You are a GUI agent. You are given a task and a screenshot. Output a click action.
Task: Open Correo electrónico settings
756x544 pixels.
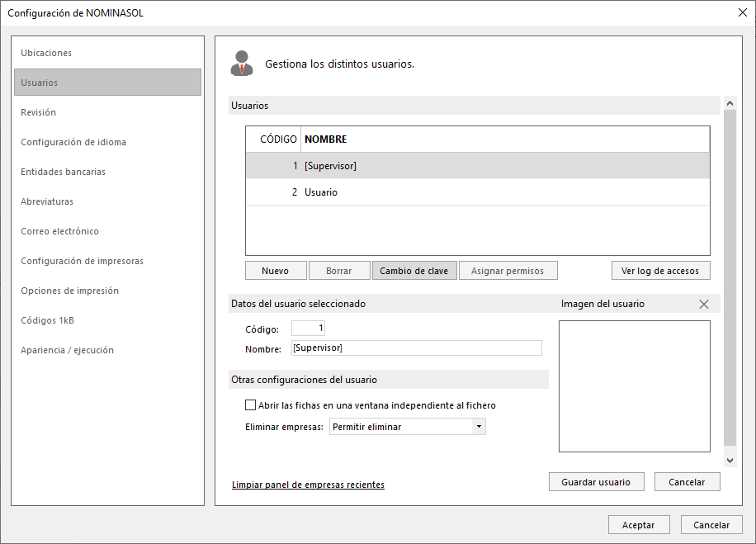(107, 231)
